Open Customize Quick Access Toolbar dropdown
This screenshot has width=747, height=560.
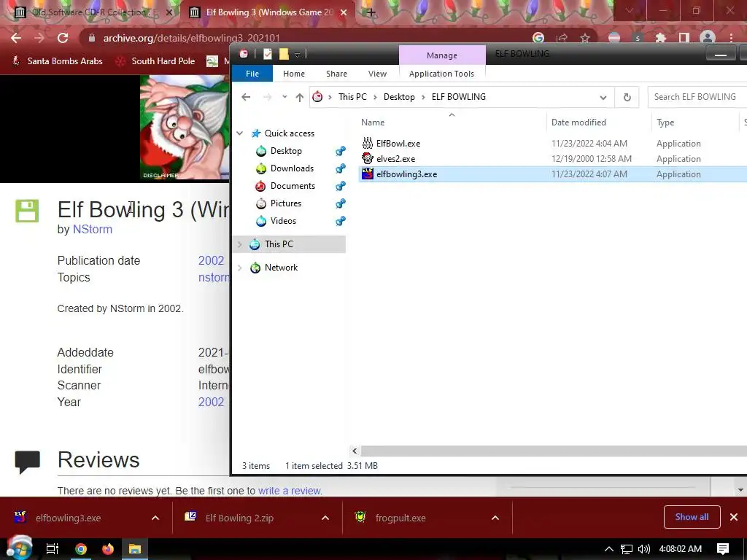298,55
